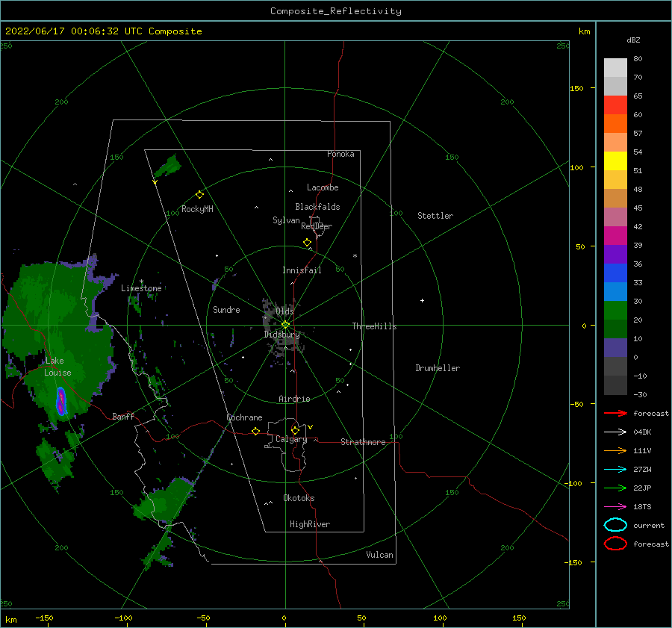The image size is (672, 628).
Task: Click the RedDeer city label
Action: pyautogui.click(x=317, y=226)
